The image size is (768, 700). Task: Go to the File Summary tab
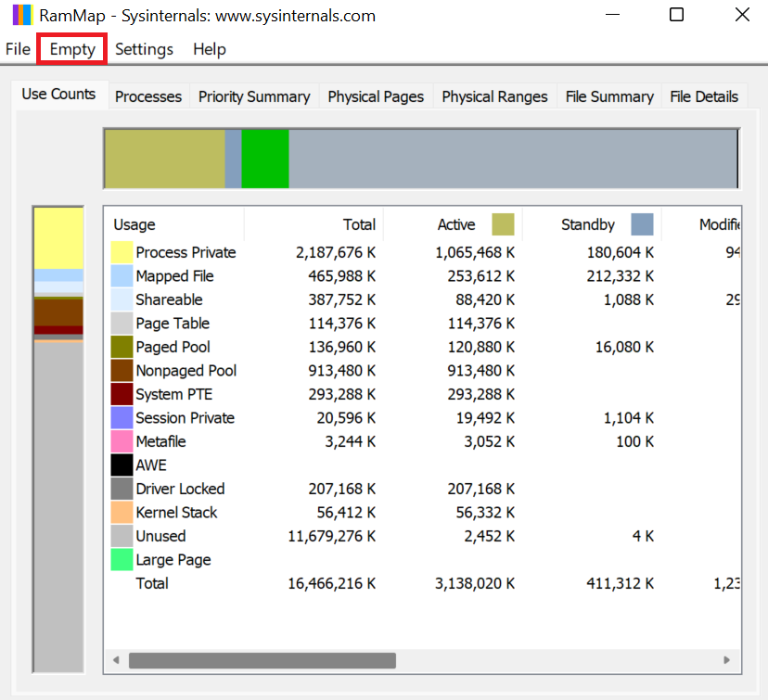click(608, 96)
